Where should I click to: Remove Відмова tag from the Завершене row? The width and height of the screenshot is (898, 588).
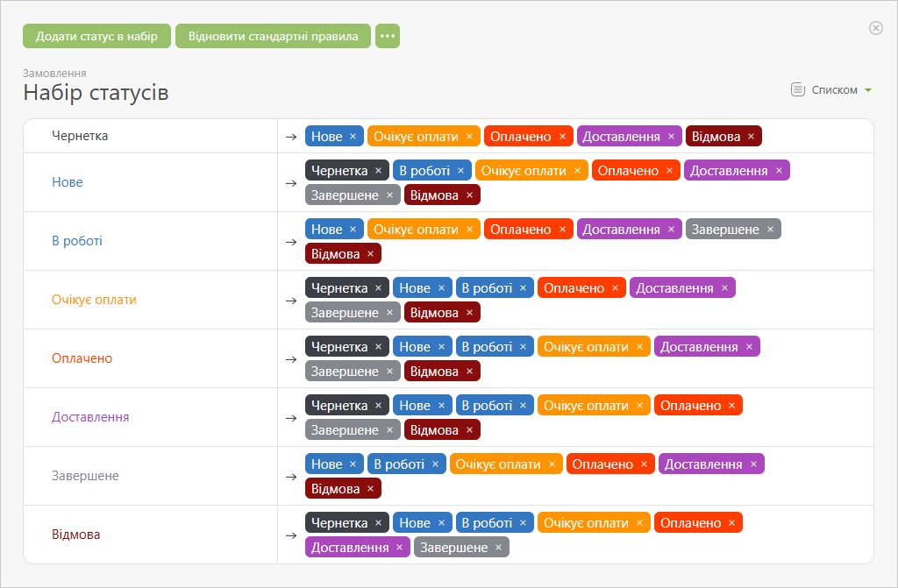[x=371, y=489]
